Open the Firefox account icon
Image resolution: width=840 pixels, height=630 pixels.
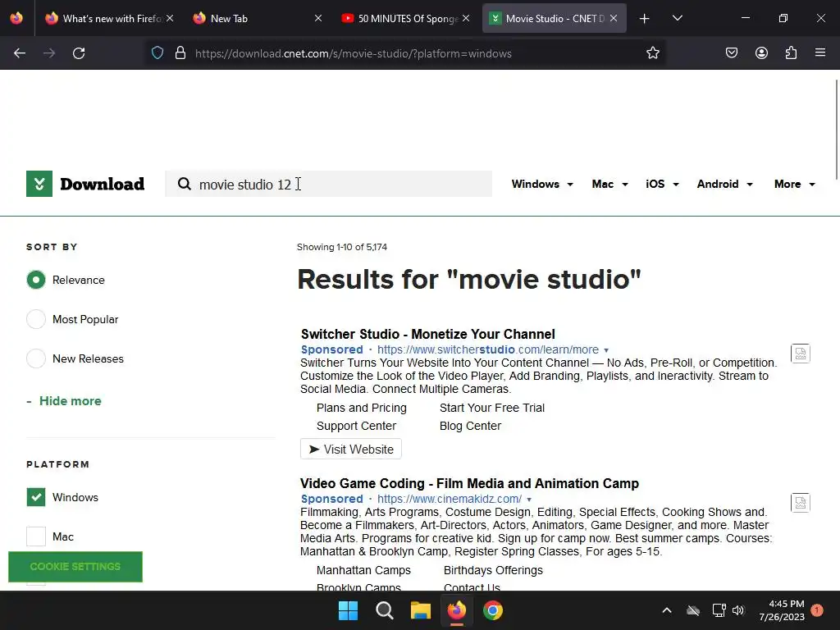[x=761, y=53]
